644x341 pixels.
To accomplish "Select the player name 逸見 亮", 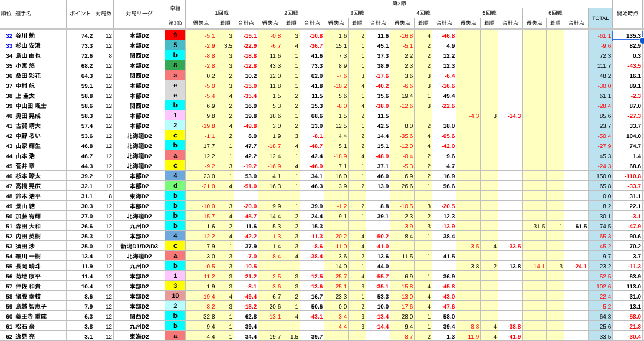I will (25, 337).
